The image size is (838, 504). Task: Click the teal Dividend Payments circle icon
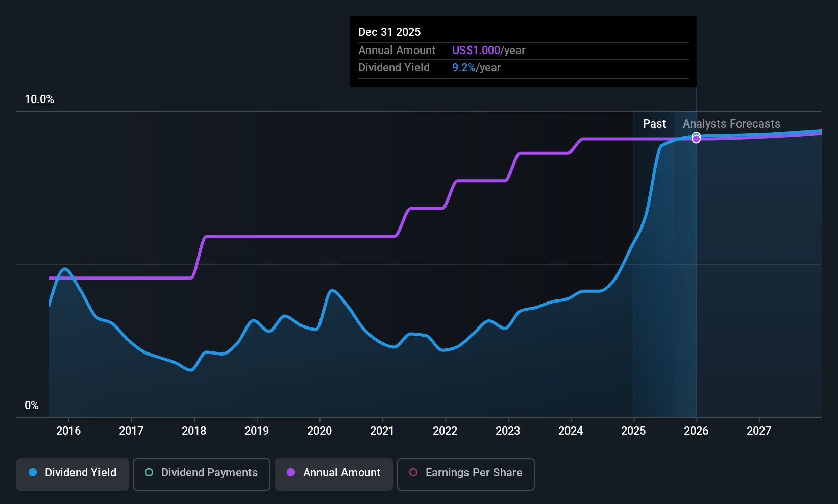pos(149,472)
